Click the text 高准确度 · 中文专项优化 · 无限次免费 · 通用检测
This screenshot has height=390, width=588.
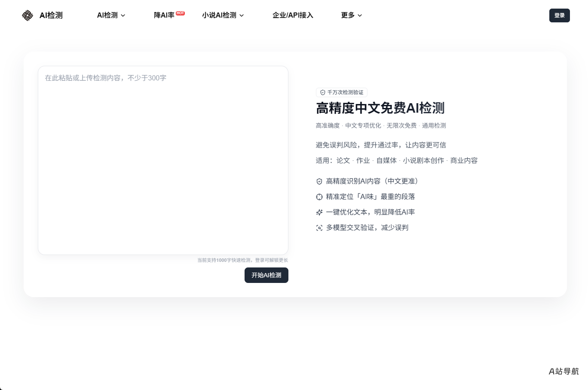click(x=381, y=126)
